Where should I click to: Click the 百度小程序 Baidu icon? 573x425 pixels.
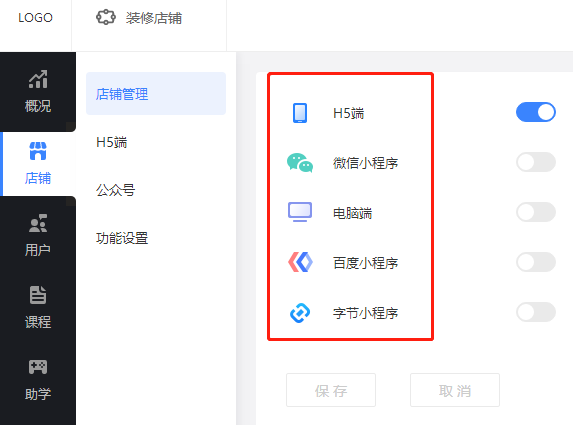point(300,262)
